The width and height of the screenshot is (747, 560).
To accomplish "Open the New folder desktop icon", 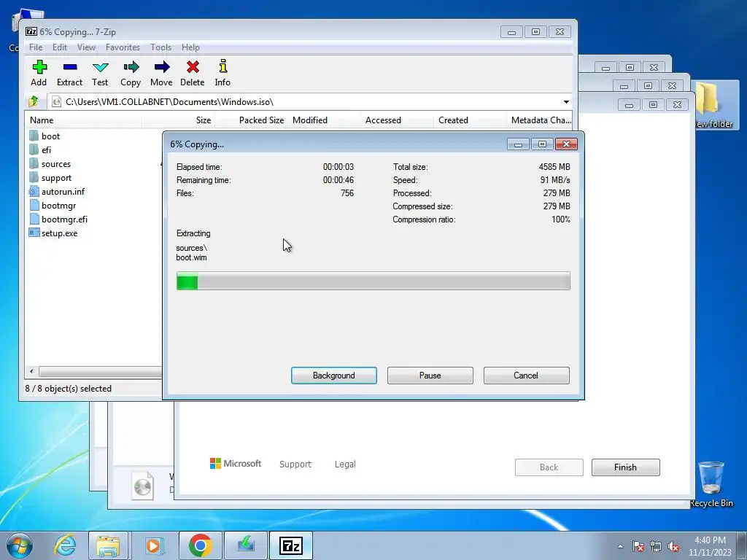I will (x=713, y=105).
